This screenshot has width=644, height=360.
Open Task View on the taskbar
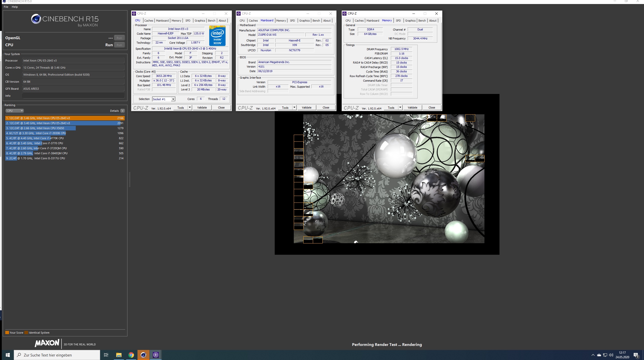(106, 355)
